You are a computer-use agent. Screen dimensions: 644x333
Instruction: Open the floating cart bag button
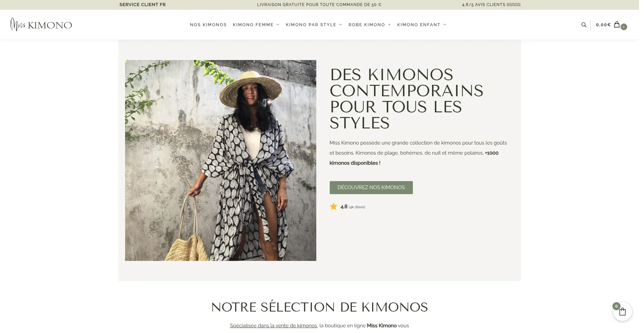point(623,312)
